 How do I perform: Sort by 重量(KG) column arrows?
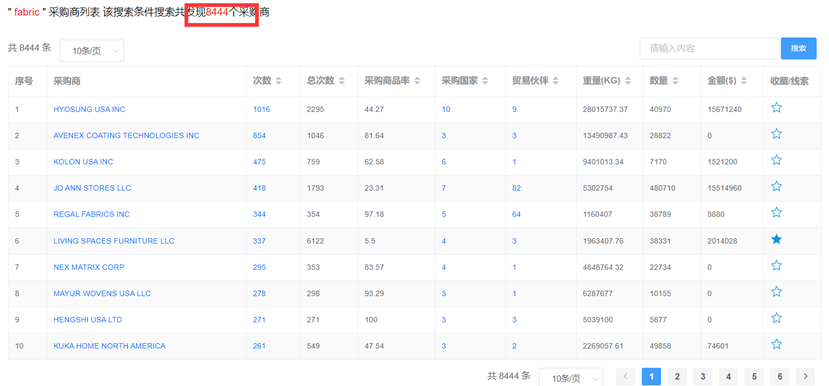click(x=628, y=81)
